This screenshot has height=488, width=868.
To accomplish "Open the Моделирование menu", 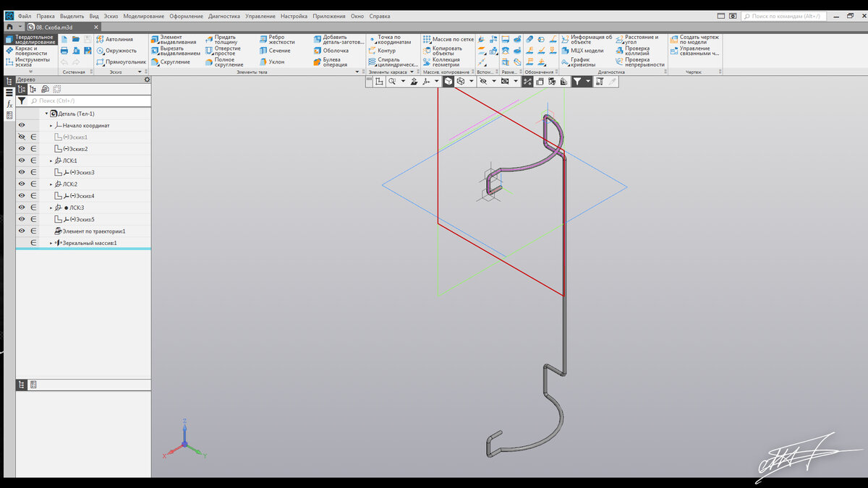I will (x=144, y=16).
